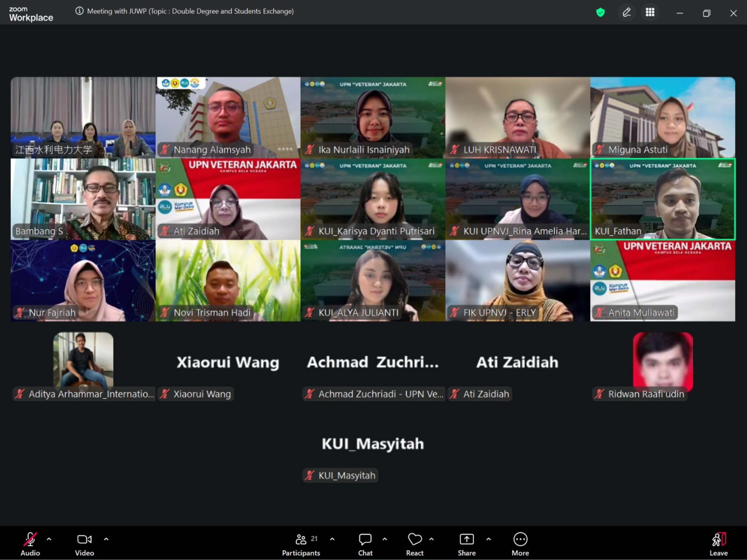Click the meeting info icon beside title
Screen dimensions: 747x560
79,11
